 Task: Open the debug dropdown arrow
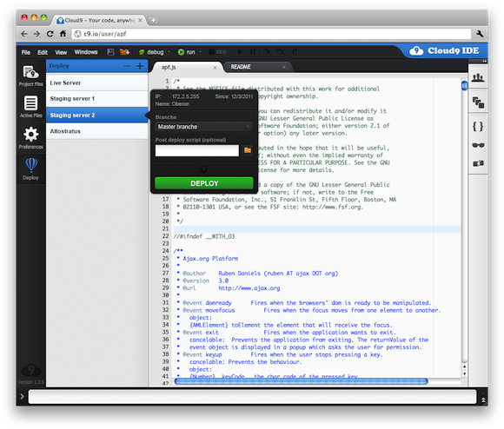coord(169,52)
